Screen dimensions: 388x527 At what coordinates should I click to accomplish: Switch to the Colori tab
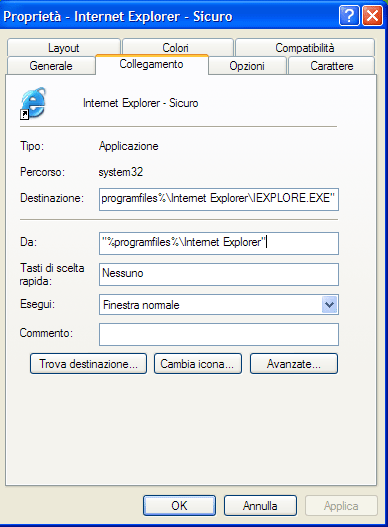coord(178,47)
